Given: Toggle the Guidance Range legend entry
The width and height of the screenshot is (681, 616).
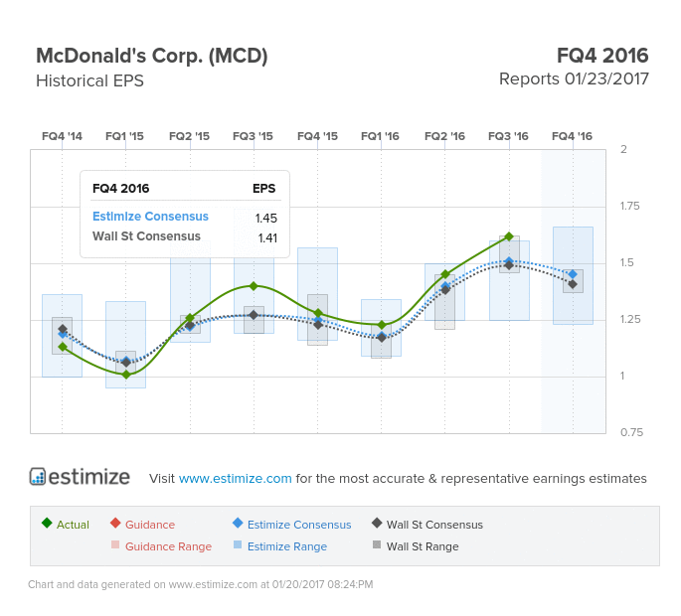Looking at the screenshot, I should point(162,545).
